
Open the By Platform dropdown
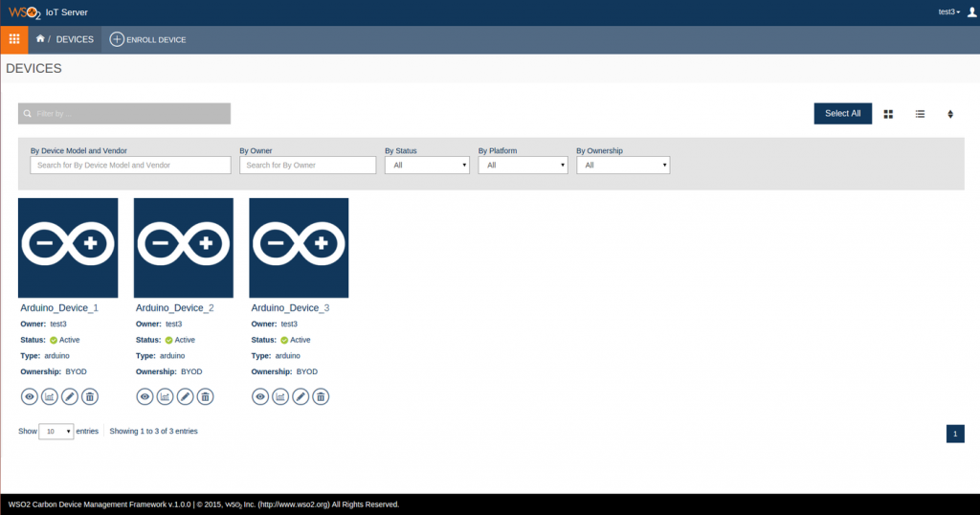pyautogui.click(x=523, y=165)
